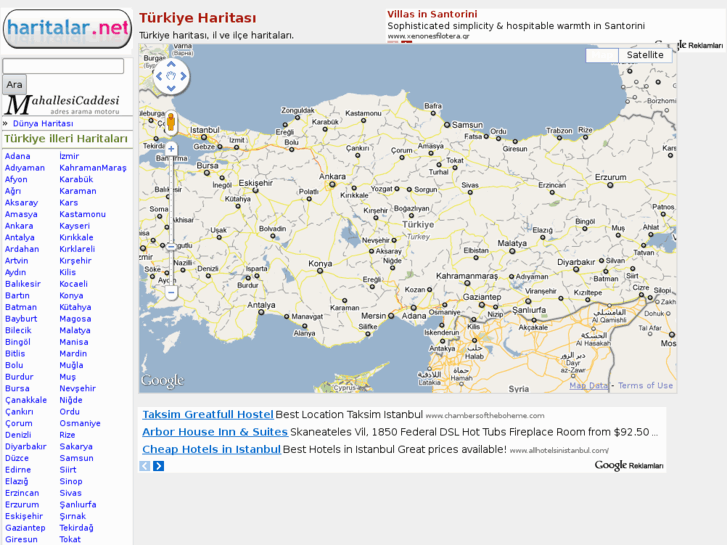Open the Gaziantep map link

25,527
